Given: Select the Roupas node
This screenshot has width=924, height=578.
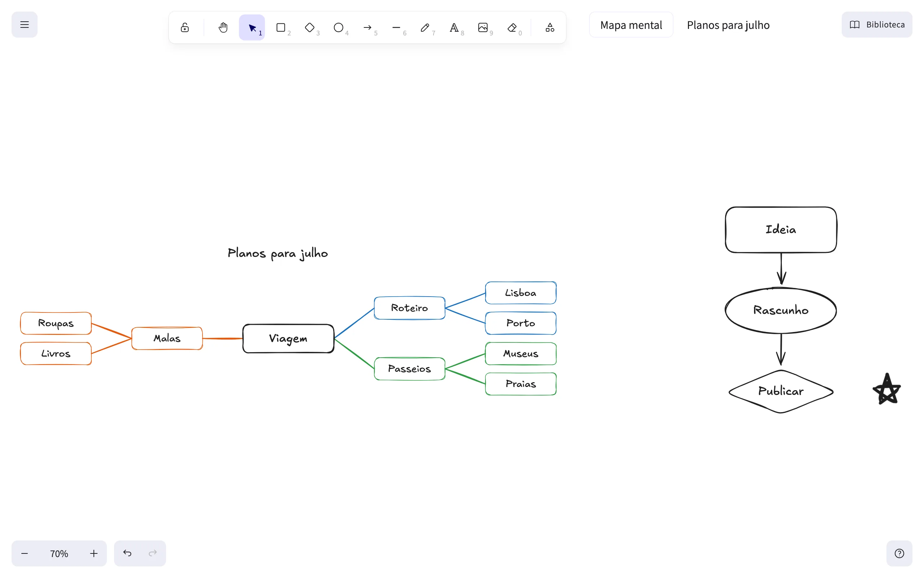Looking at the screenshot, I should [56, 323].
